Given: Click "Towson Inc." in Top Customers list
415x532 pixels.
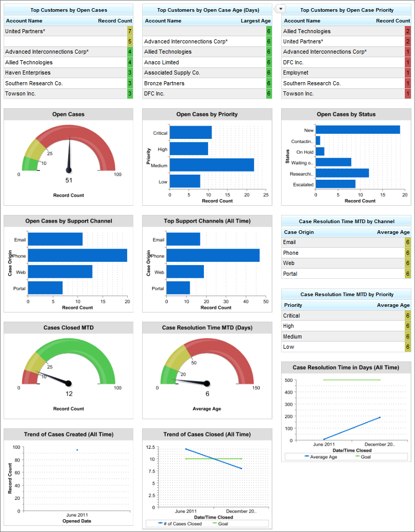Looking at the screenshot, I should pyautogui.click(x=21, y=93).
